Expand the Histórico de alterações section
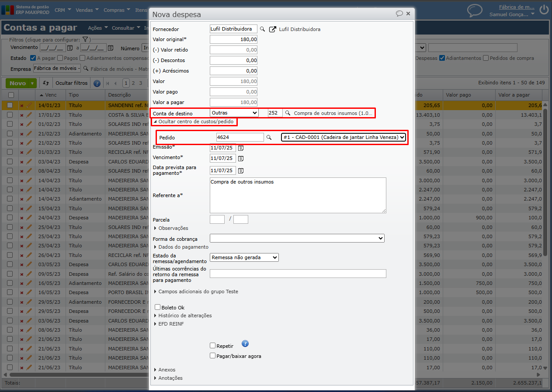 click(x=183, y=316)
